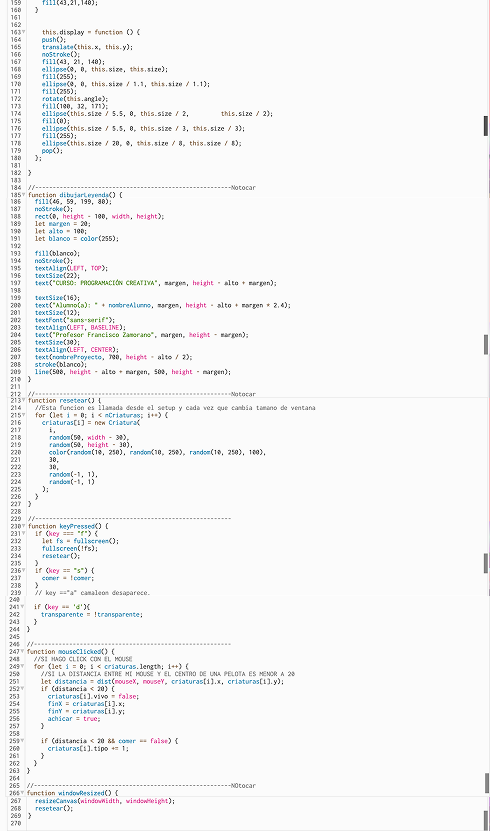Click the "Profesor Francisco Zamorano" string
The image size is (490, 831).
[103, 335]
